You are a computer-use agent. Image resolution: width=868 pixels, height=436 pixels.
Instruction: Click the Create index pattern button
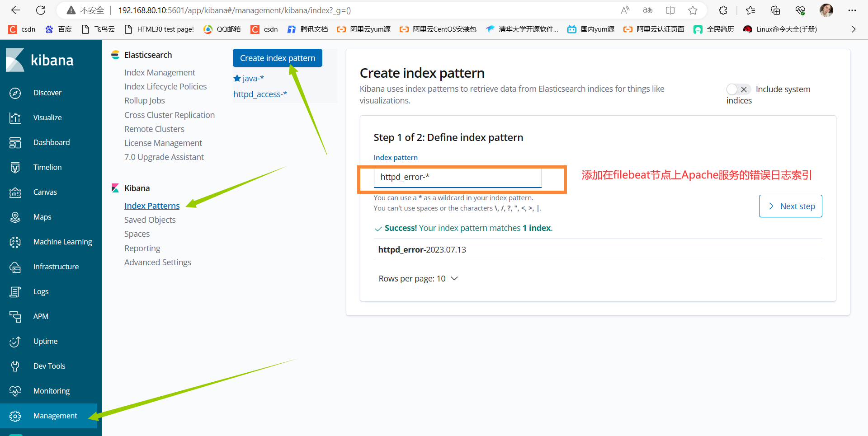pyautogui.click(x=278, y=58)
